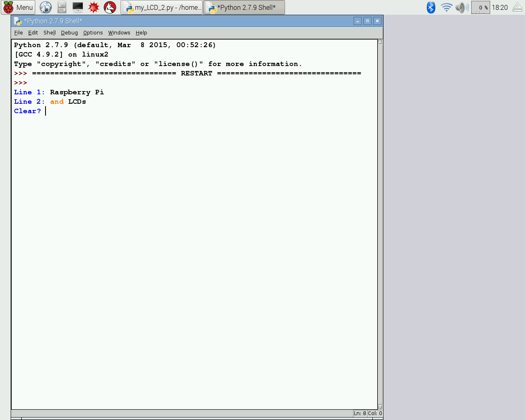
Task: Open the Debug menu
Action: click(69, 33)
